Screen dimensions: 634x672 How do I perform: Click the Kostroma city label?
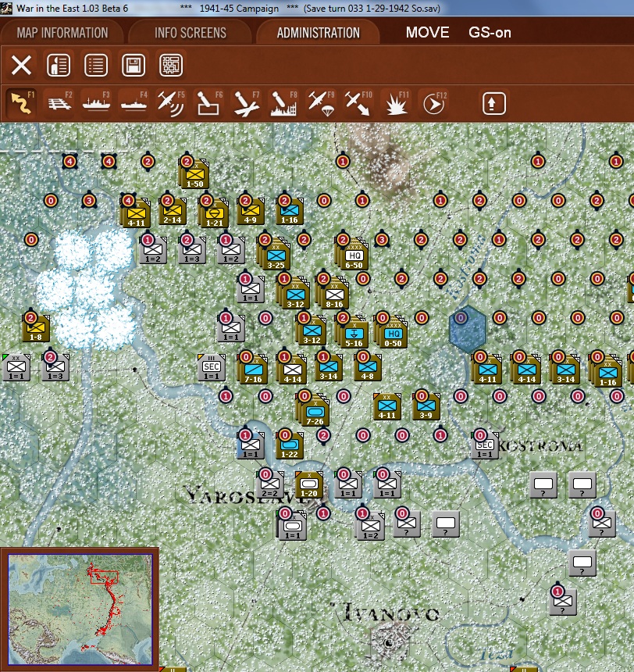(x=540, y=446)
